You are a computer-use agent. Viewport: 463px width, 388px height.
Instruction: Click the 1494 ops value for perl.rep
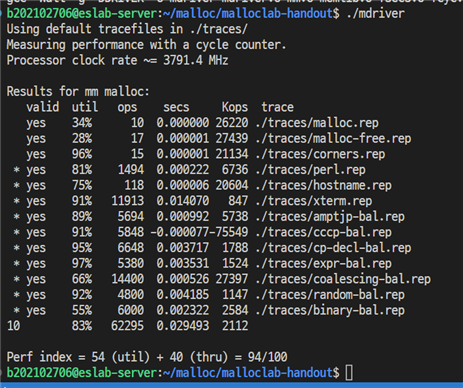pos(131,170)
